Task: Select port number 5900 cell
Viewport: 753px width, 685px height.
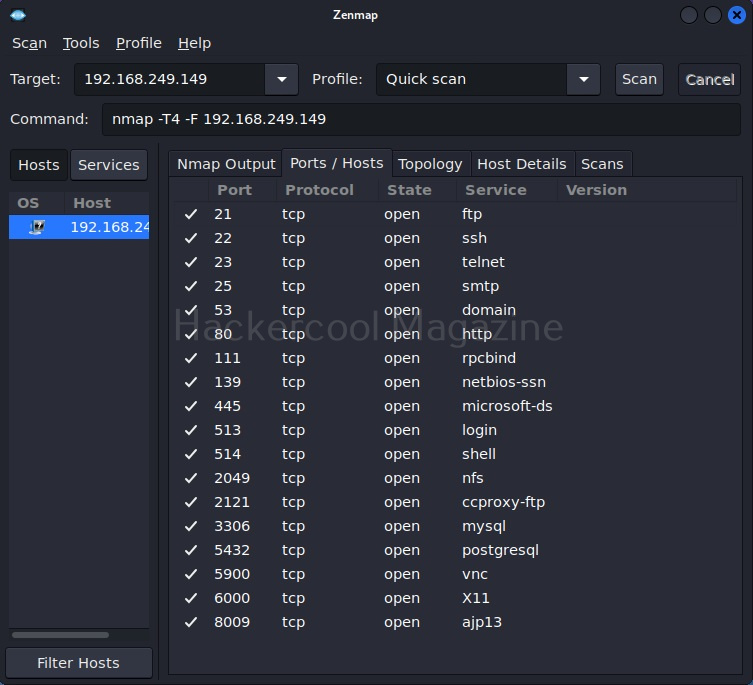Action: (x=232, y=574)
